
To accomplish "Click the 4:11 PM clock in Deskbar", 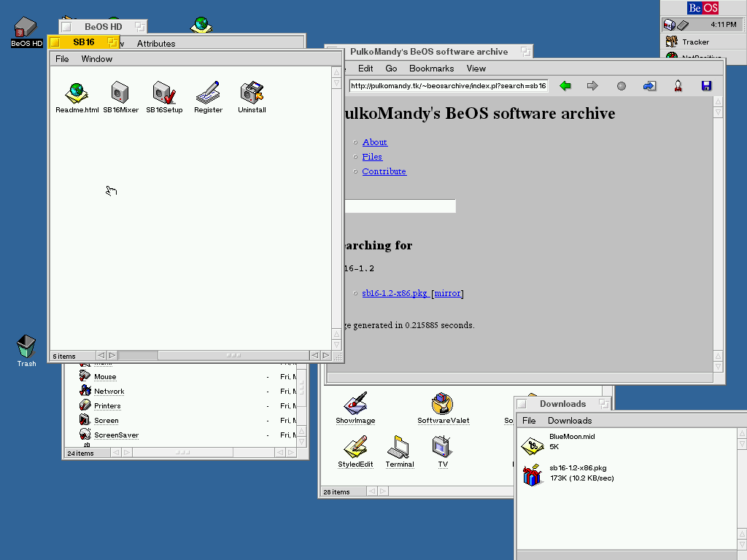I will click(723, 24).
